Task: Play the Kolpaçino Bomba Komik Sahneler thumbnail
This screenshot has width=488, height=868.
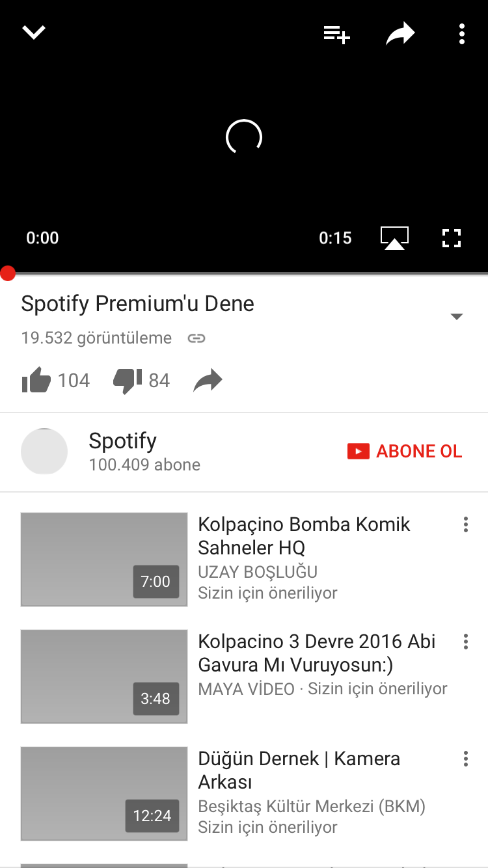Action: tap(104, 560)
